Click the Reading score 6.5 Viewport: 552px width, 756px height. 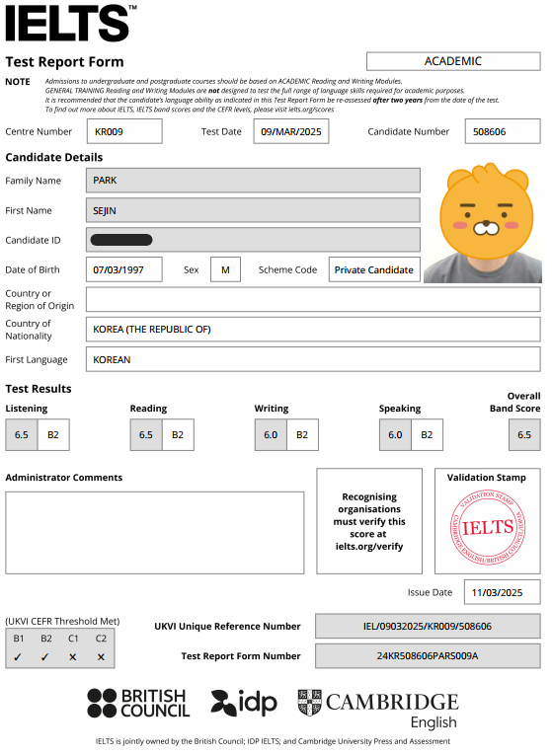146,435
